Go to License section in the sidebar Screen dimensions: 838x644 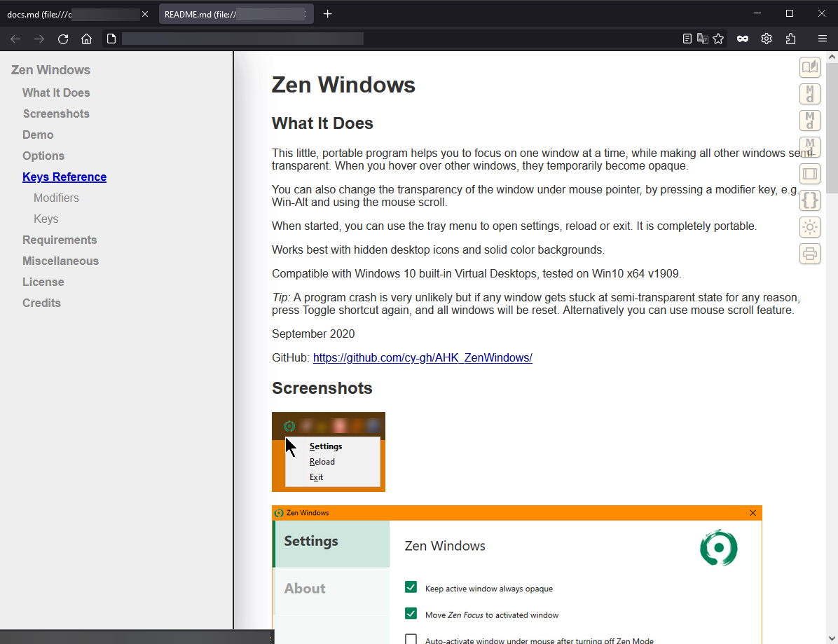pyautogui.click(x=43, y=282)
